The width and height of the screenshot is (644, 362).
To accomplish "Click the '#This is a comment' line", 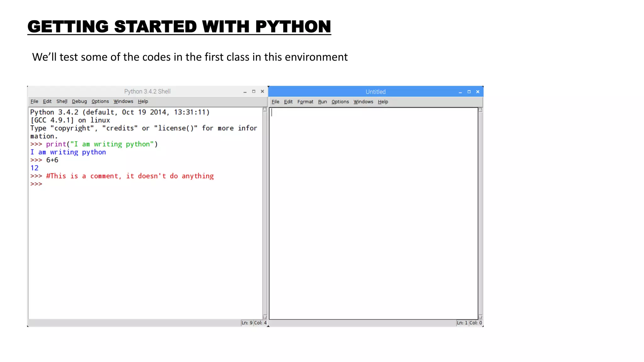I will pyautogui.click(x=122, y=176).
